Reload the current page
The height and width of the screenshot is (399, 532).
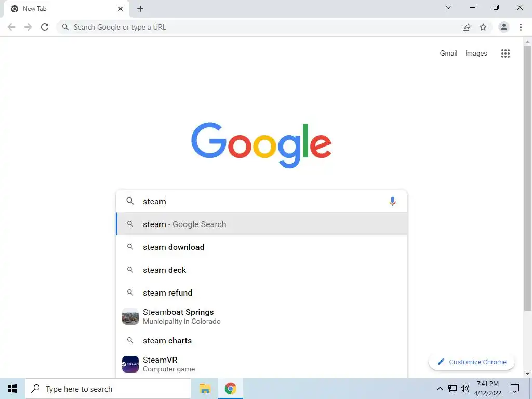tap(45, 27)
